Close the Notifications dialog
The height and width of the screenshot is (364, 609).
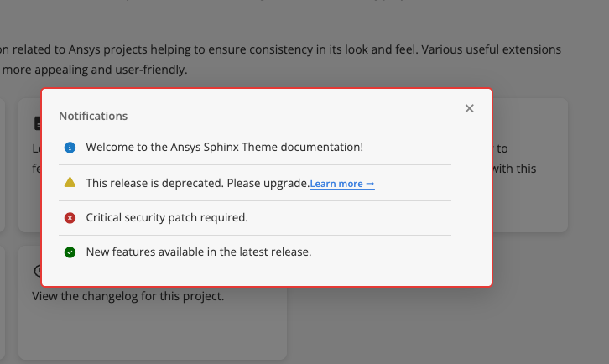[469, 108]
